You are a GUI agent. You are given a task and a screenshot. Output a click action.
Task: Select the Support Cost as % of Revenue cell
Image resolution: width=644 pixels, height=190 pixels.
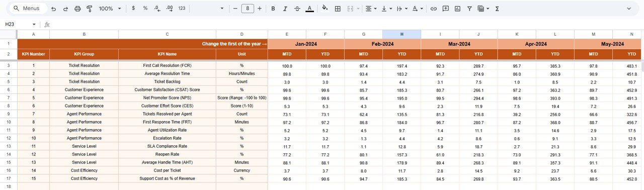click(167, 178)
